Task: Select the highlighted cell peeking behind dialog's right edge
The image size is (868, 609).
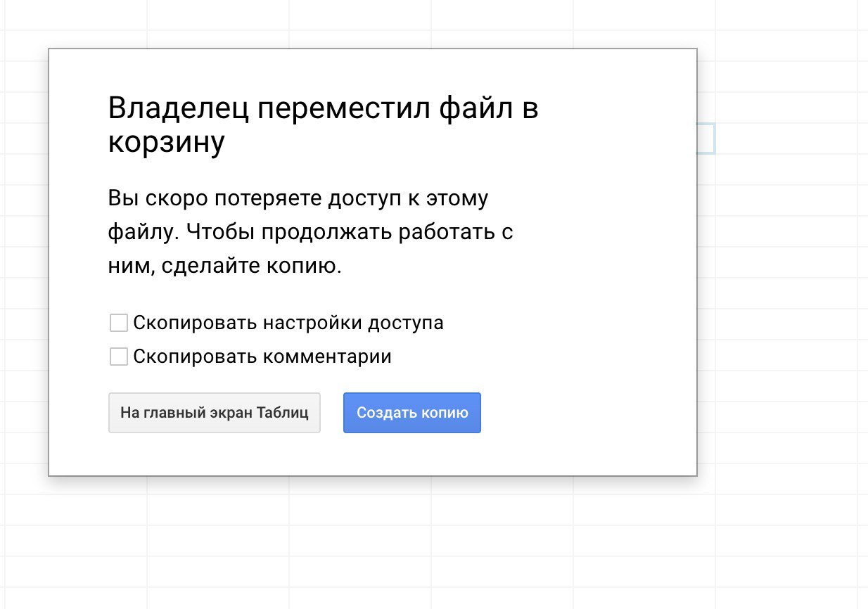Action: (x=706, y=139)
